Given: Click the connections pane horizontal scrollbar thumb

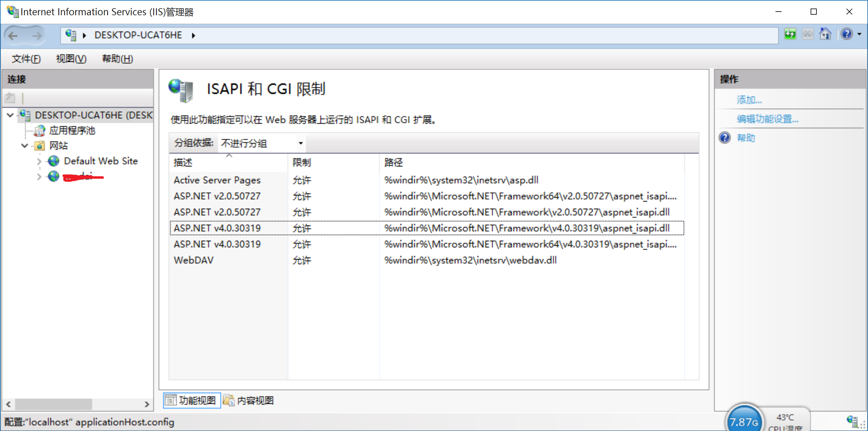Looking at the screenshot, I should pos(54,404).
